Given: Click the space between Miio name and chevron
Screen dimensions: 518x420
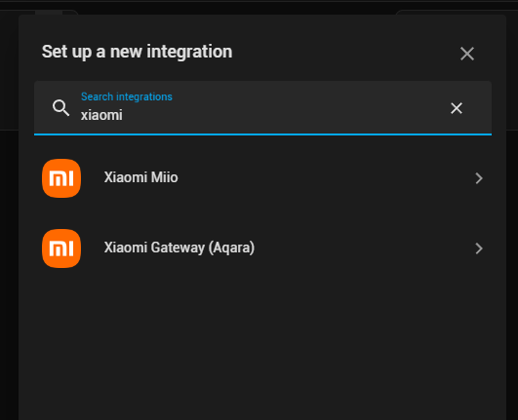Looking at the screenshot, I should tap(326, 178).
